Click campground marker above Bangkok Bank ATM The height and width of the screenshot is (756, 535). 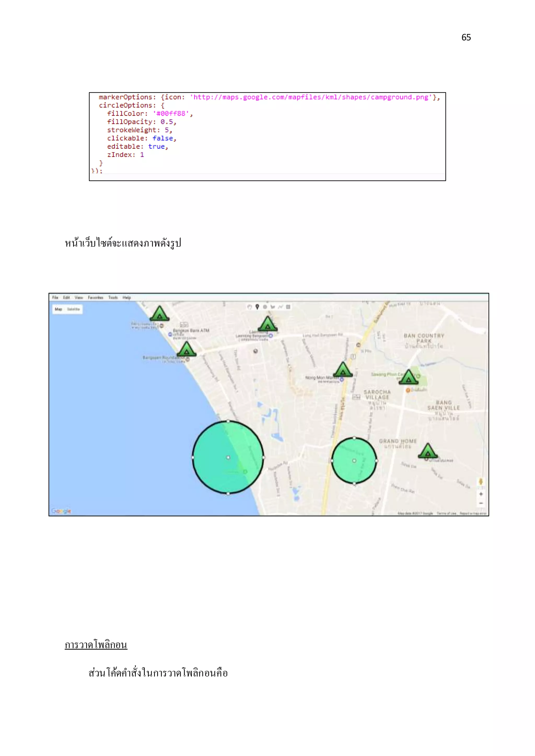[159, 314]
